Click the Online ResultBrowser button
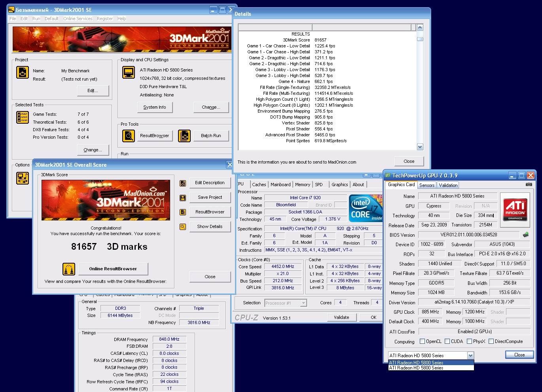 click(x=113, y=269)
